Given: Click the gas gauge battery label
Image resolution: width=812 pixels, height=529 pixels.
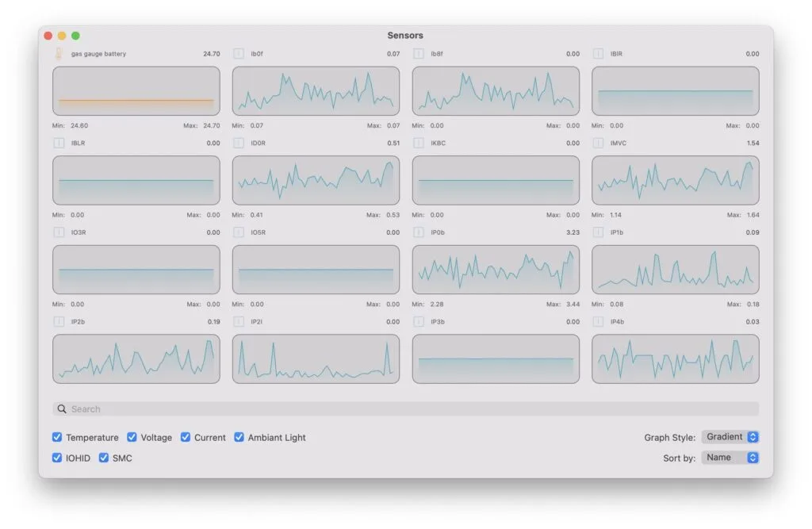Looking at the screenshot, I should tap(98, 54).
